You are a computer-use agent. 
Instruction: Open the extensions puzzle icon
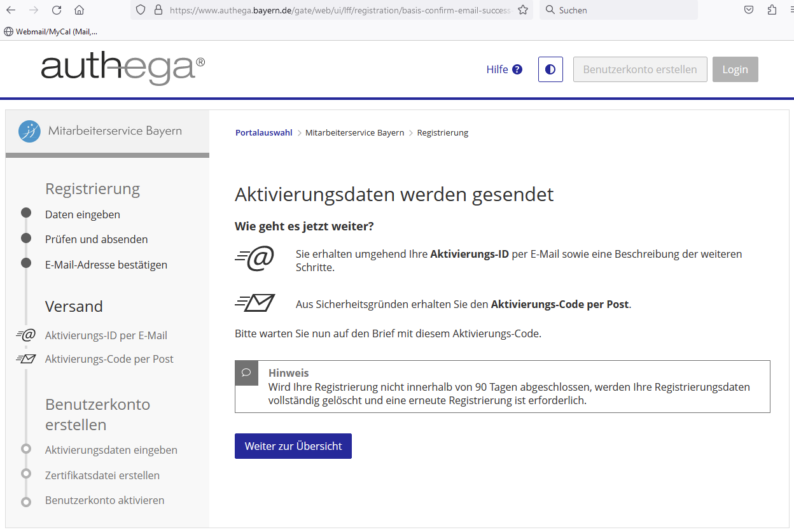[x=772, y=10]
